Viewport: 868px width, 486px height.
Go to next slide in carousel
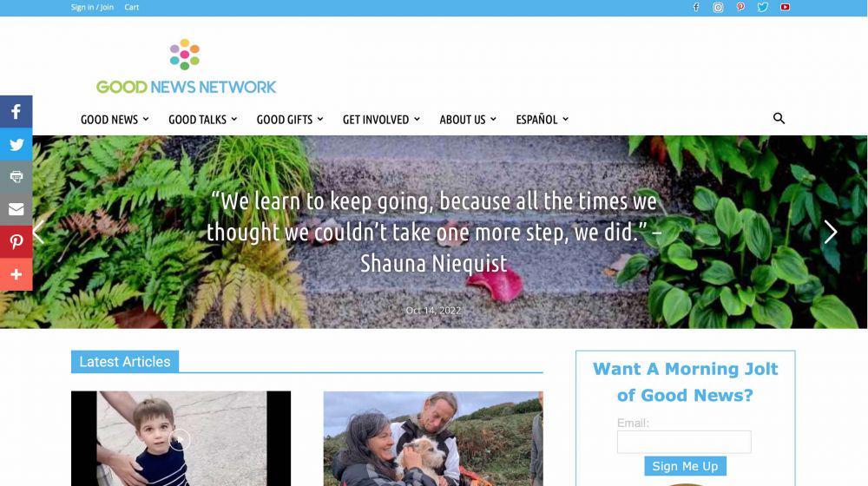[x=831, y=232]
